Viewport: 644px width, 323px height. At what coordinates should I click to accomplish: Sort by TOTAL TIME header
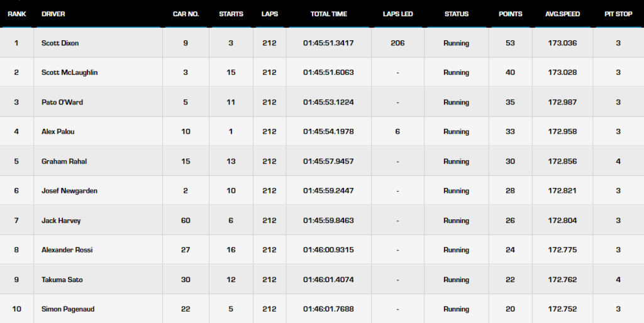coord(328,14)
